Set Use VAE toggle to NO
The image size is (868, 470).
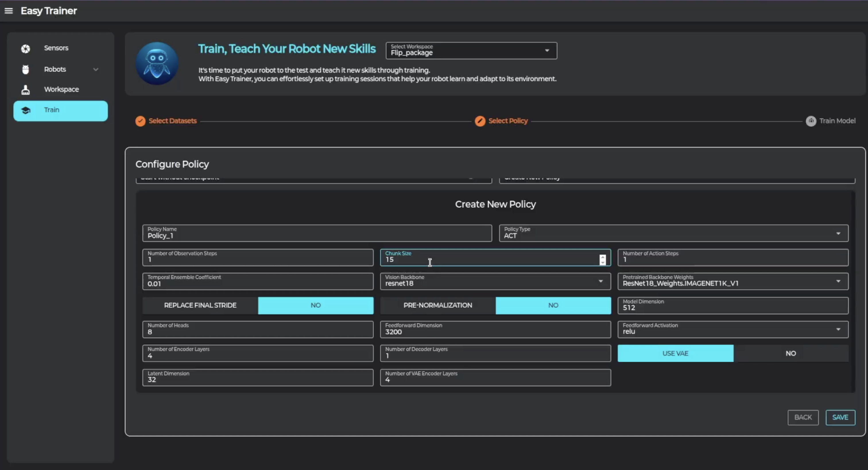[x=790, y=354]
